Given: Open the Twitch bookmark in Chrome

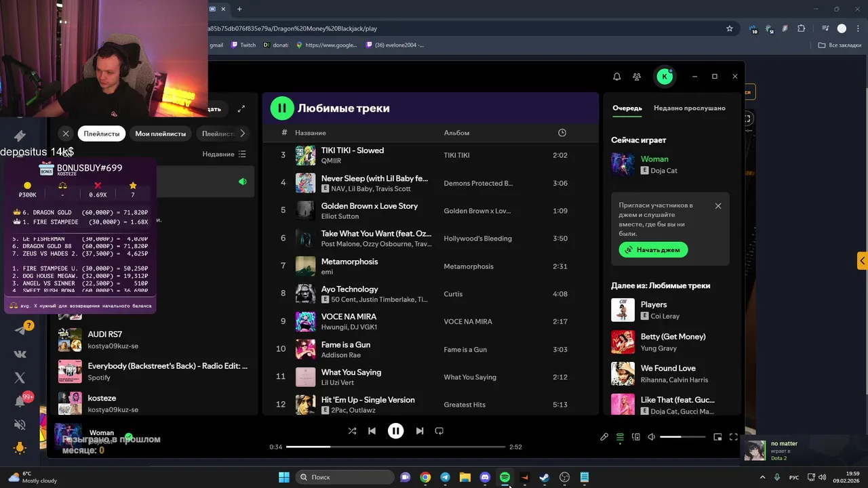Looking at the screenshot, I should 243,45.
